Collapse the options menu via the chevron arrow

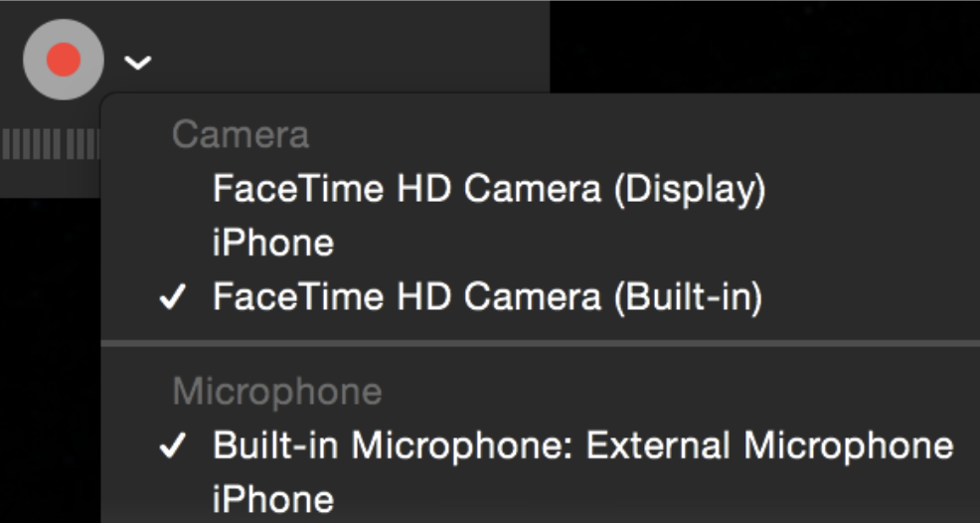[138, 64]
